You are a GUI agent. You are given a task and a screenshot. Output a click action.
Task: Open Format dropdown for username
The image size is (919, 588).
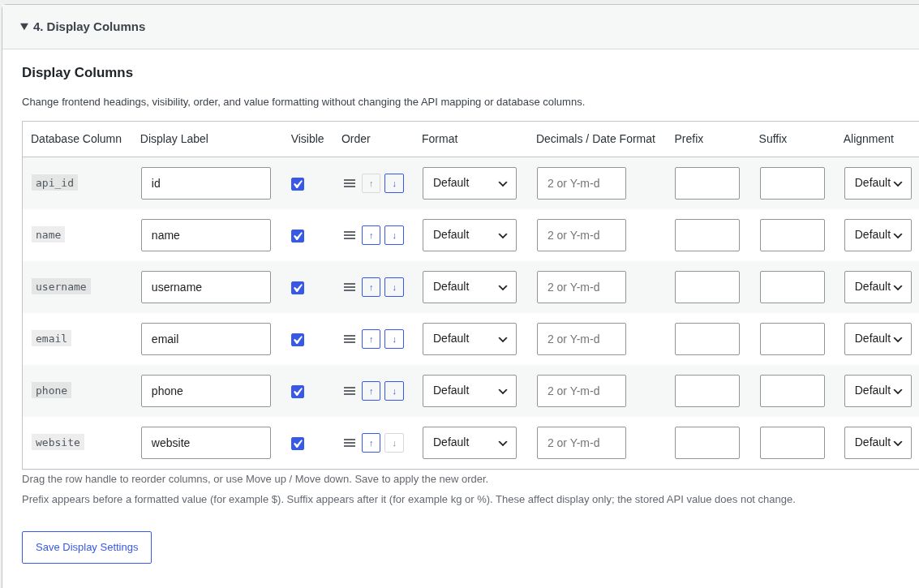click(470, 287)
